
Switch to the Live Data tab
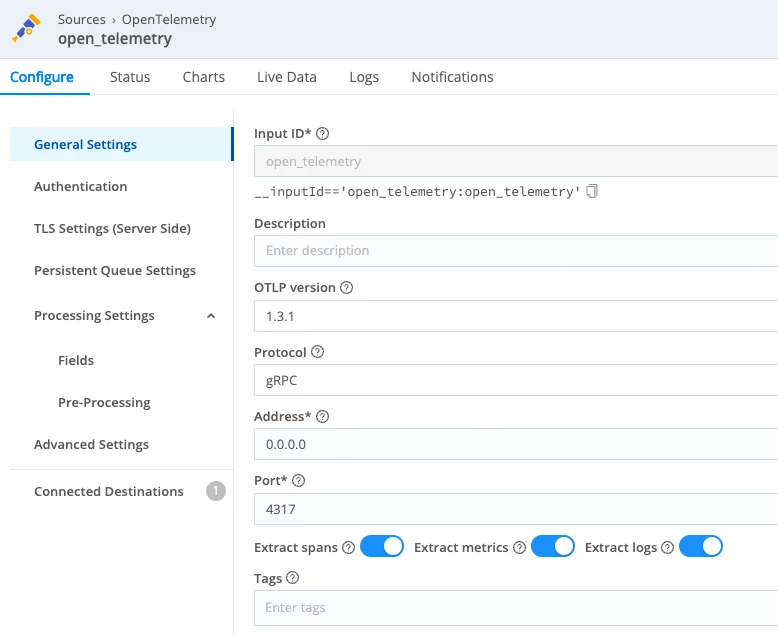pyautogui.click(x=287, y=77)
